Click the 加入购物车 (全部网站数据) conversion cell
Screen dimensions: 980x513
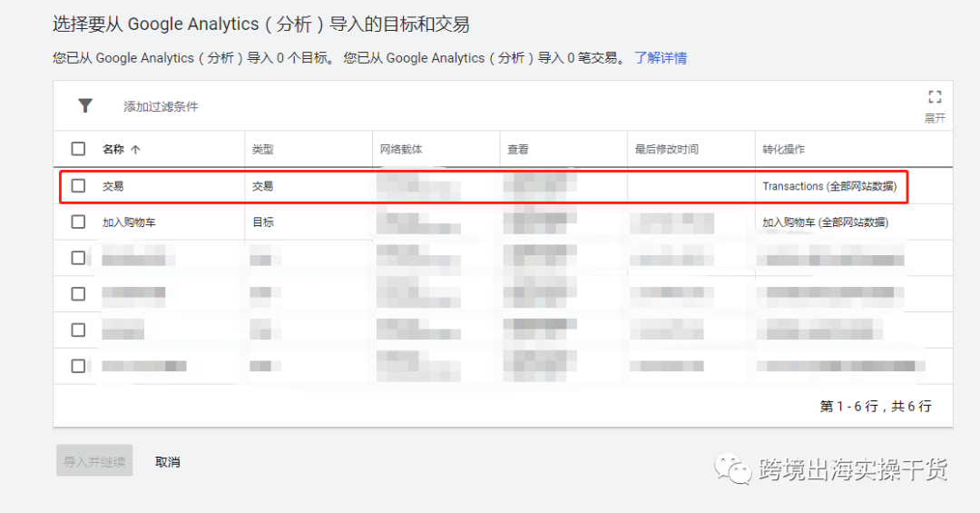pos(825,222)
